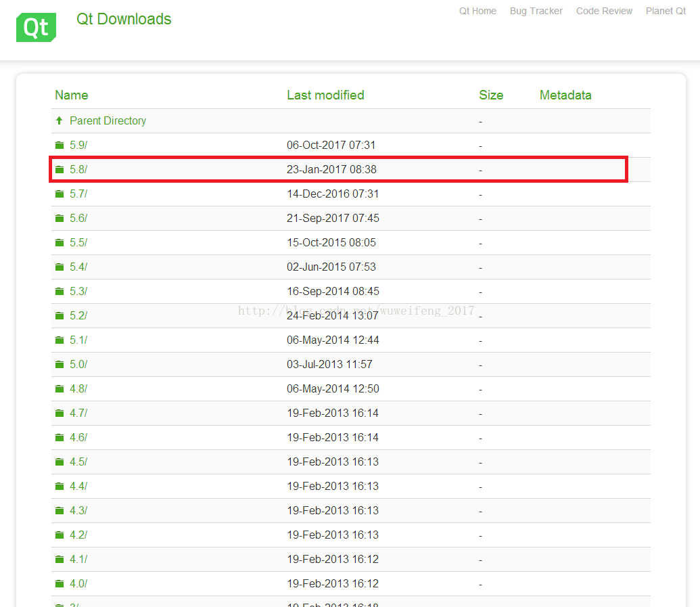The height and width of the screenshot is (607, 700).
Task: Open the 5.0/ directory link
Action: tap(78, 364)
